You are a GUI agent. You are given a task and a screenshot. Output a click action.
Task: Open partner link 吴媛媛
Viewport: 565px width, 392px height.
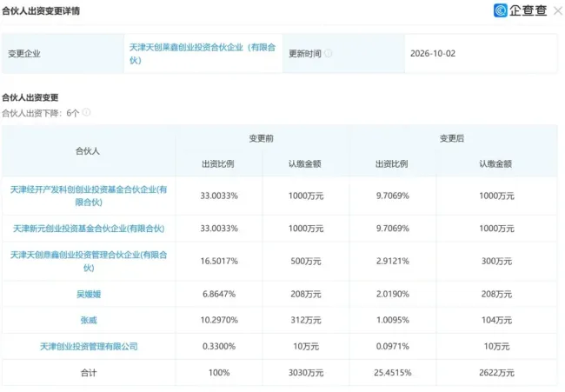click(89, 294)
